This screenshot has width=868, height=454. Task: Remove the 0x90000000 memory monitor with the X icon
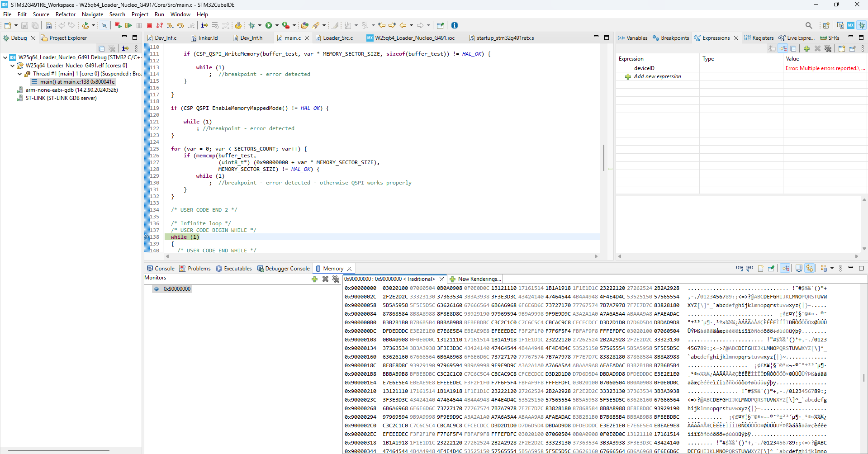[x=326, y=279]
